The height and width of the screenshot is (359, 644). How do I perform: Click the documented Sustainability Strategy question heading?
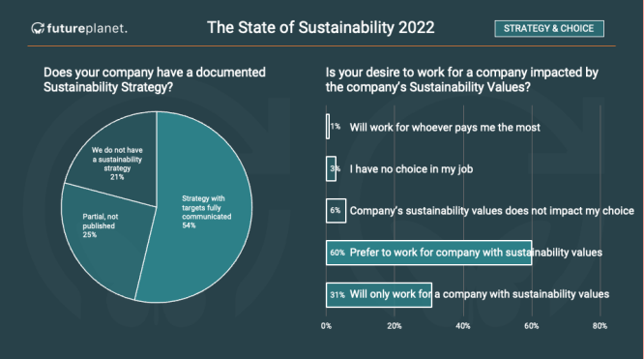pos(155,79)
